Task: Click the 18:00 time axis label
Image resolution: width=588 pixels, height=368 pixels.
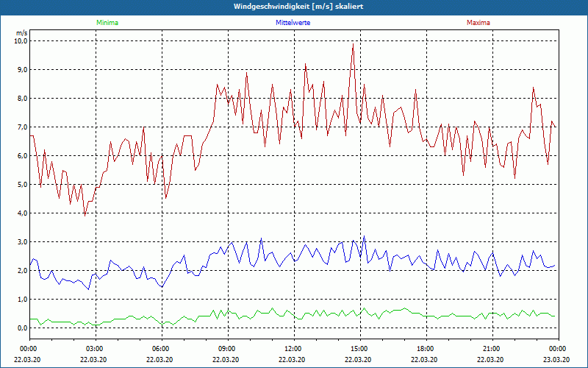Action: (x=425, y=348)
